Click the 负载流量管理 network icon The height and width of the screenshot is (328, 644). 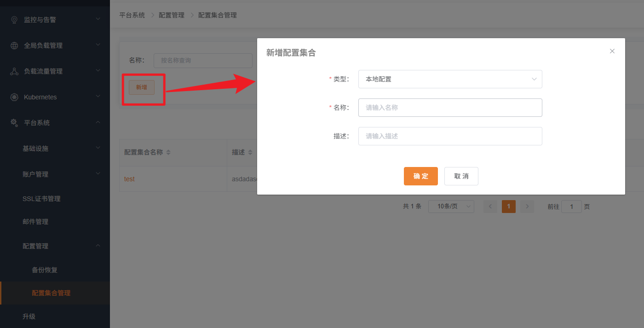point(14,71)
